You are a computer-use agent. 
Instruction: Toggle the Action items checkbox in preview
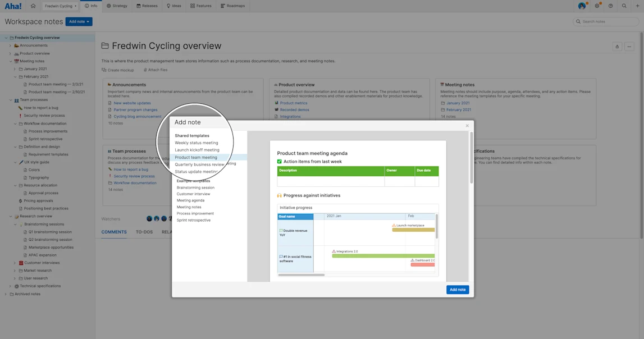pos(279,161)
